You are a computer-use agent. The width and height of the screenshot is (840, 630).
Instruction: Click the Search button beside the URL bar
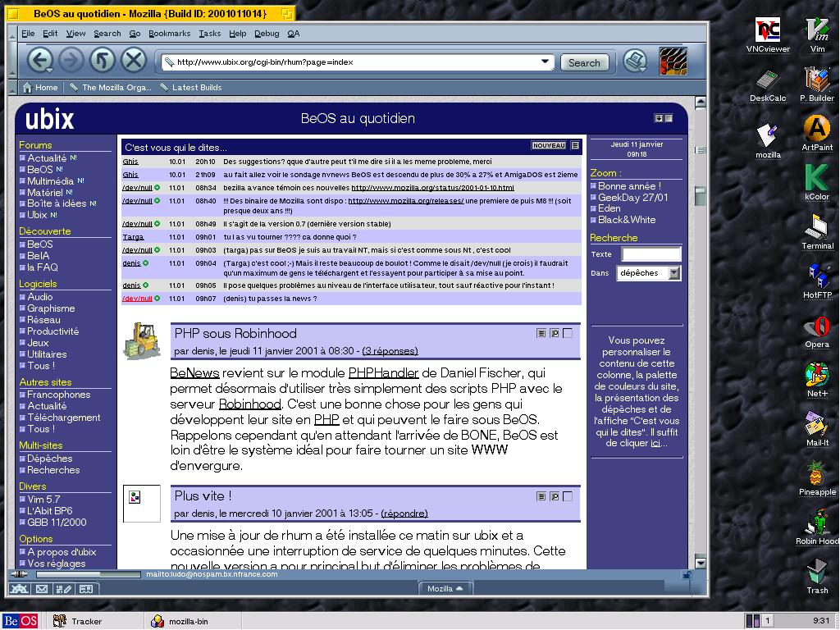point(584,62)
